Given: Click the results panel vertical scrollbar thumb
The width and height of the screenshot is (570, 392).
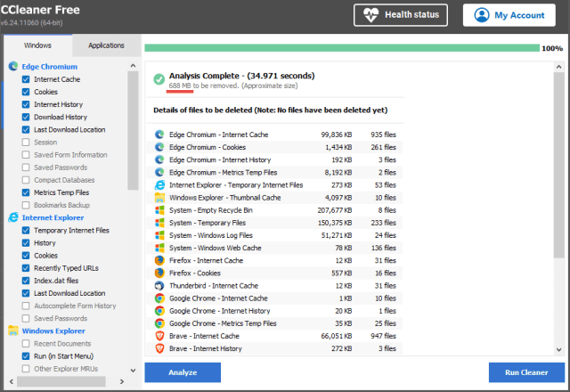Looking at the screenshot, I should [558, 165].
